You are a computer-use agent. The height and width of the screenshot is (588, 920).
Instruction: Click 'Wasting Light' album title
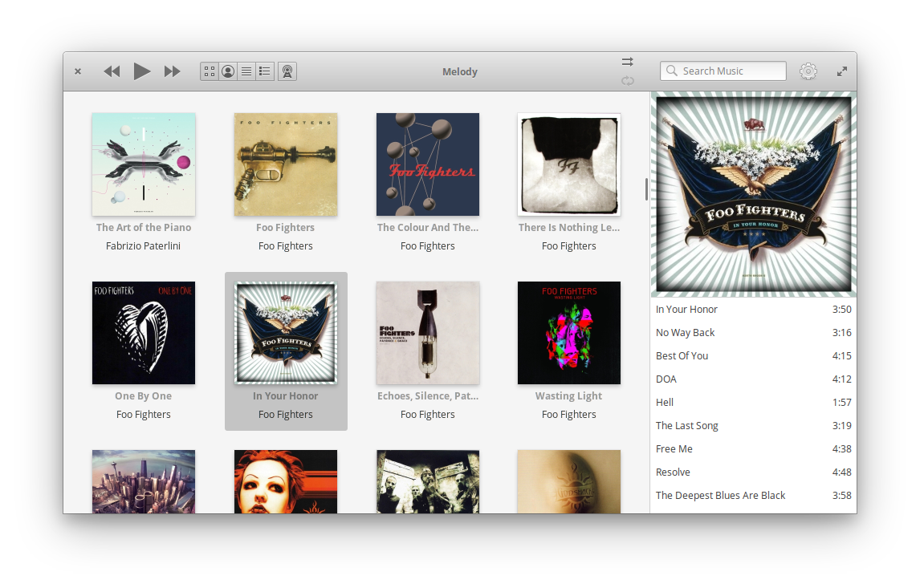(568, 396)
